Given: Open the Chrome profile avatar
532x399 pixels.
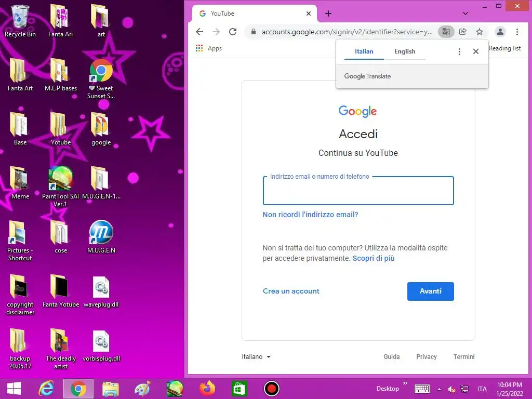Looking at the screenshot, I should (x=500, y=32).
